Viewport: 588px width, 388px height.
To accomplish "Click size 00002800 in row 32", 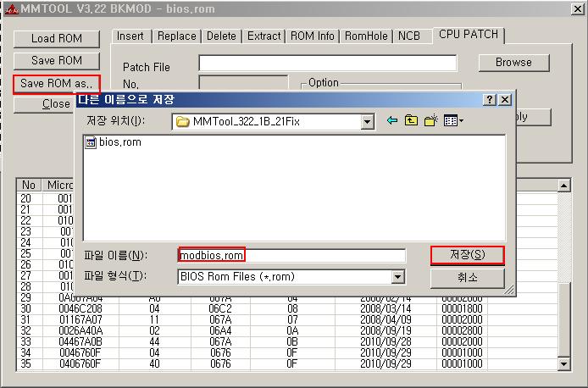I will 462,331.
